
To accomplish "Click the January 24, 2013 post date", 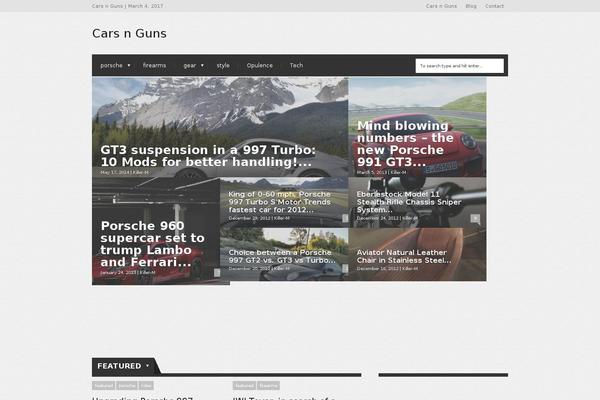I will [118, 273].
